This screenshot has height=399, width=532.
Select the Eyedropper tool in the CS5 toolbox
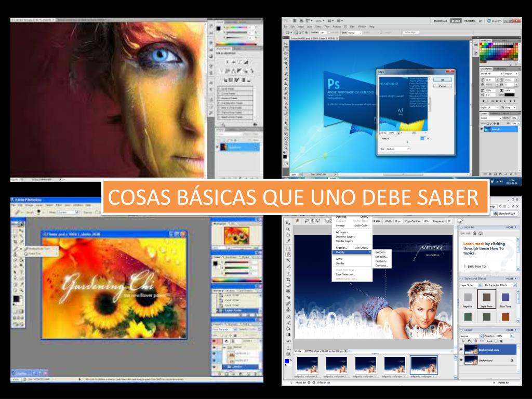click(286, 69)
